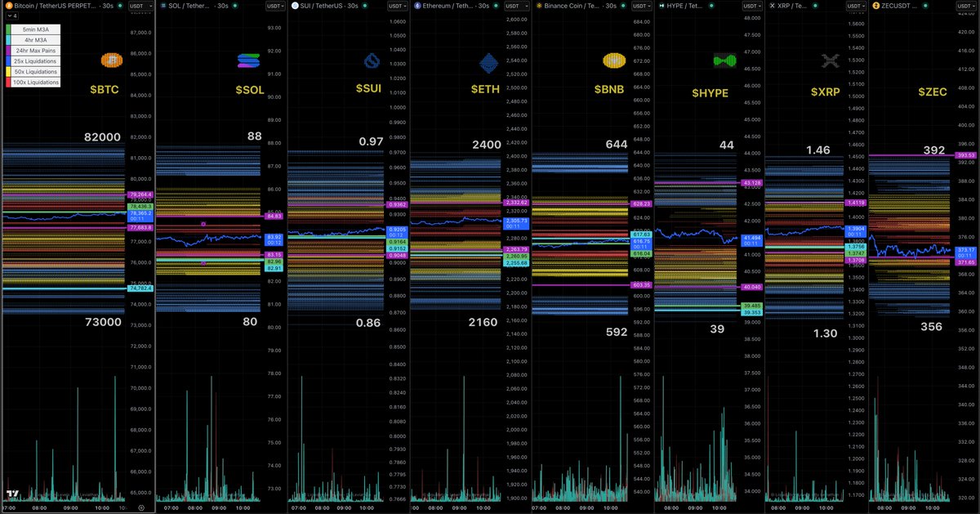Click the 24hr Max Pains legend label

click(36, 51)
